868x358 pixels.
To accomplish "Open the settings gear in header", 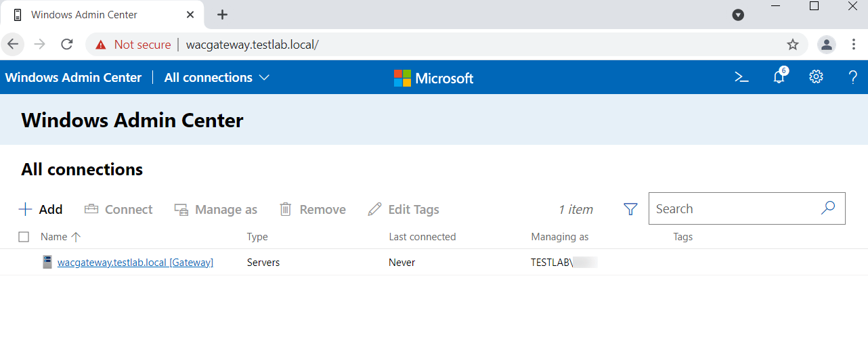I will pos(816,77).
